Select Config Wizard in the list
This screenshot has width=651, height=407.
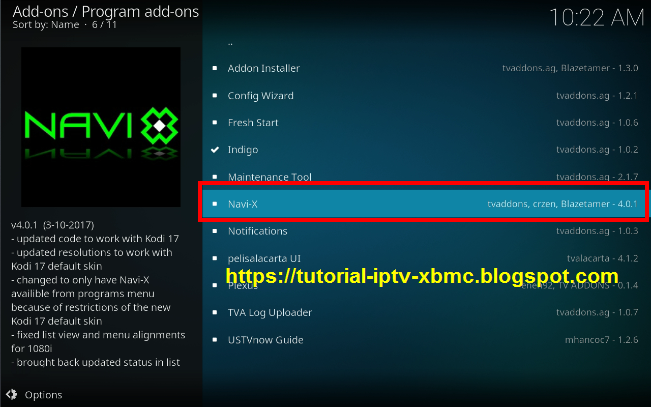click(424, 96)
